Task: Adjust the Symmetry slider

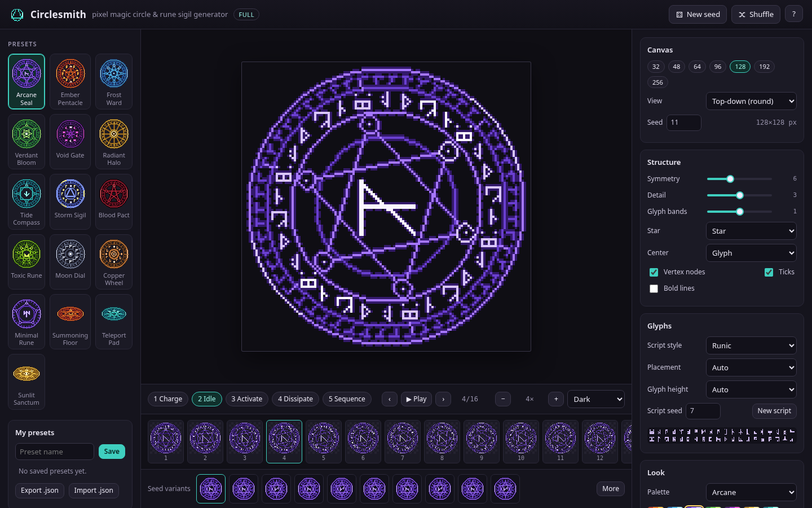Action: [x=739, y=179]
